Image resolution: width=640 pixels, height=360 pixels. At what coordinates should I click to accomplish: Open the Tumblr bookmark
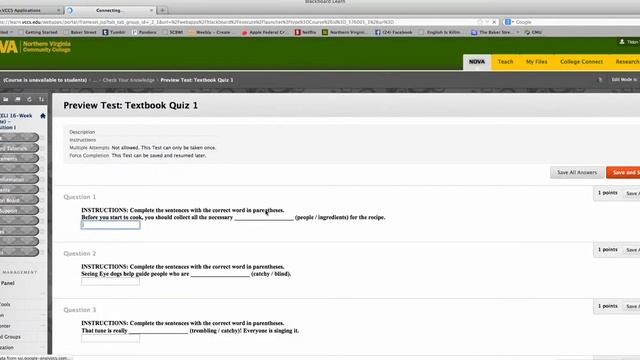point(114,32)
